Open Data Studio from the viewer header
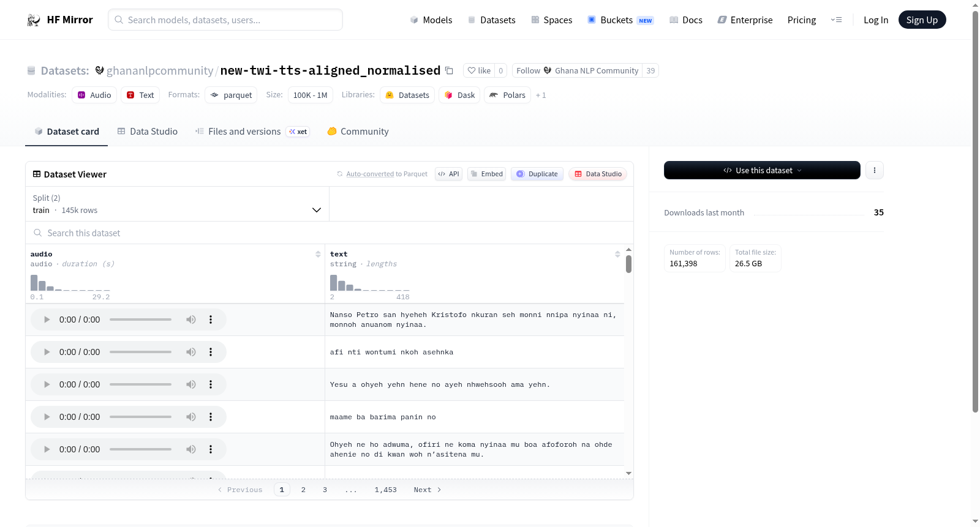 click(x=598, y=174)
